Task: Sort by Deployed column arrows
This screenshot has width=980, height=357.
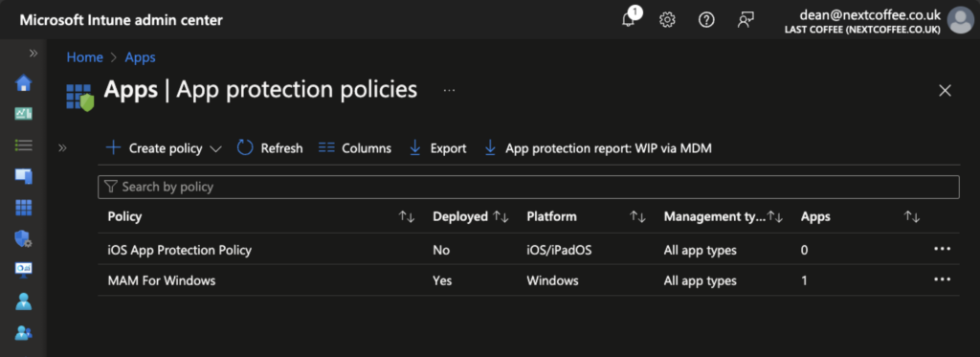Action: point(501,217)
